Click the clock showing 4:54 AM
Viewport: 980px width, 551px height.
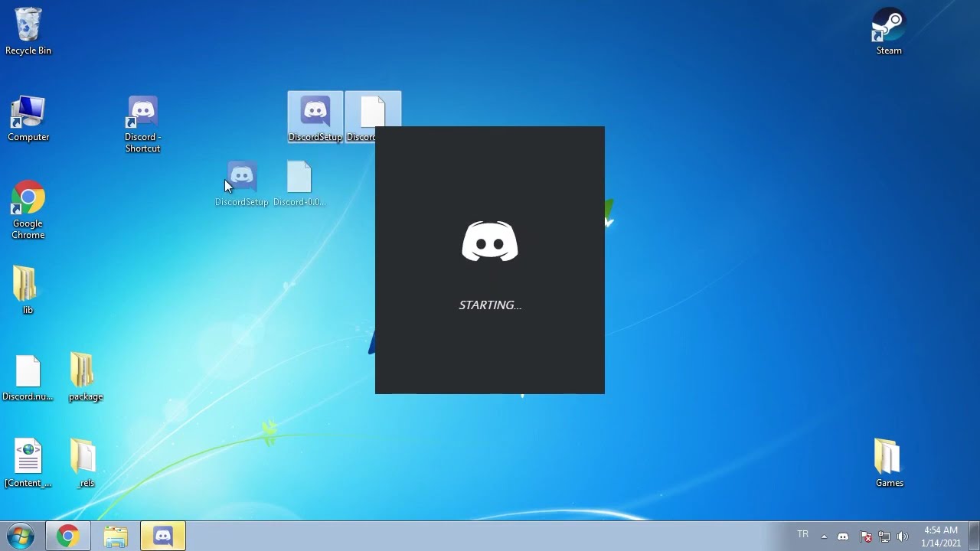click(941, 536)
